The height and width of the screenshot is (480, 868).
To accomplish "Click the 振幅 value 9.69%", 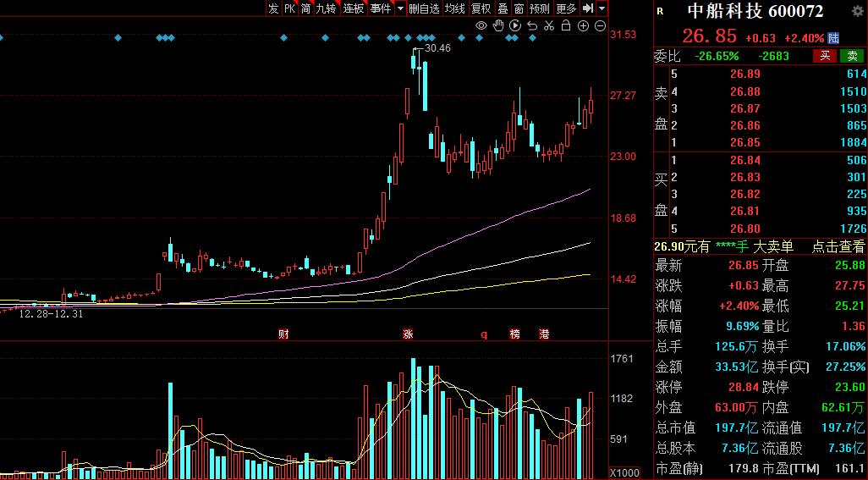I will [742, 326].
